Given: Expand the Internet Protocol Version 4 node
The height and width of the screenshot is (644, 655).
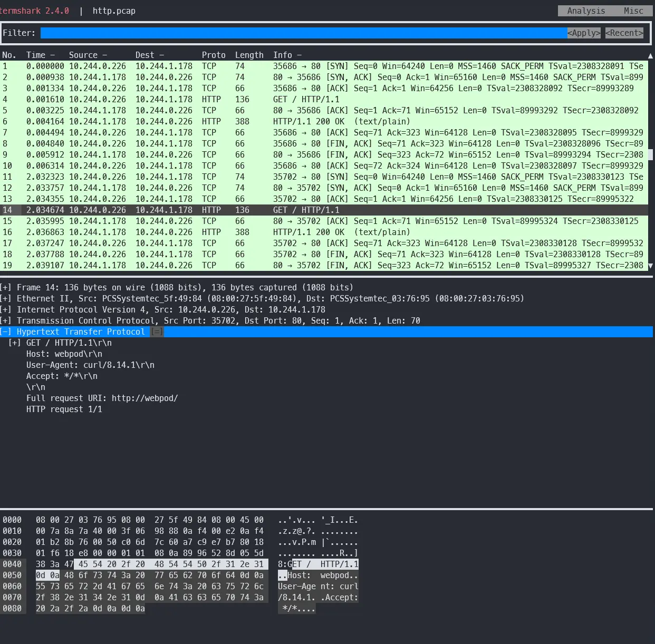Looking at the screenshot, I should tap(5, 309).
